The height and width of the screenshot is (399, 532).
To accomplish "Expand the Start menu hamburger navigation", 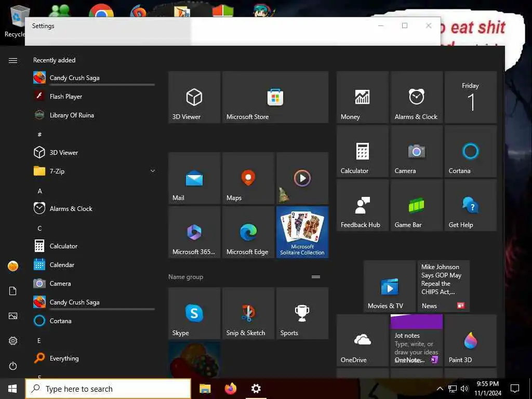I will 13,60.
